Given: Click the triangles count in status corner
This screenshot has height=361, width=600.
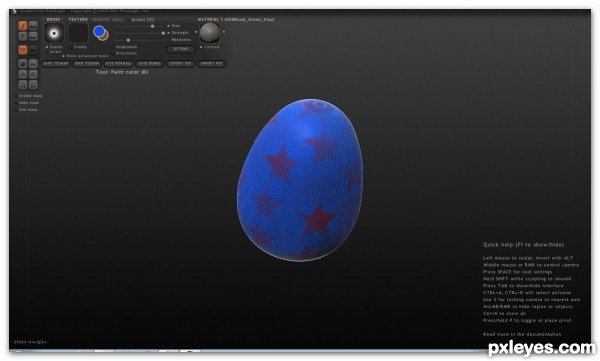Looking at the screenshot, I should coord(30,342).
